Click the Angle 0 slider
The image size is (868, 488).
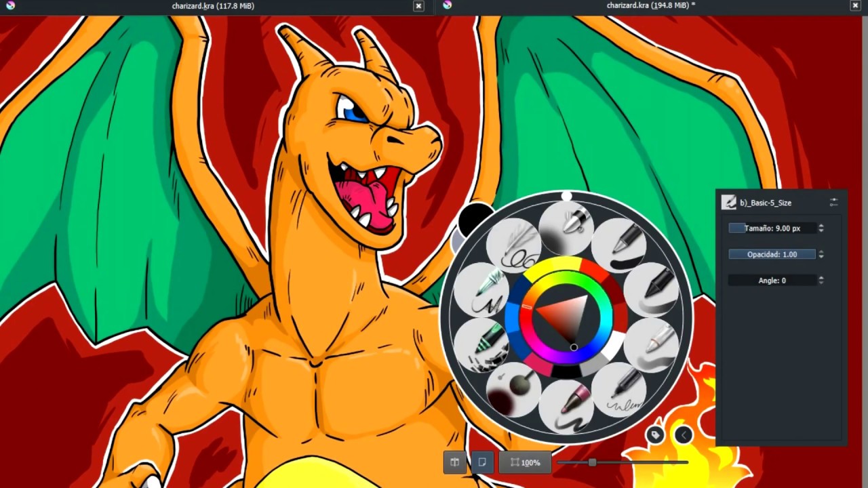click(x=772, y=280)
